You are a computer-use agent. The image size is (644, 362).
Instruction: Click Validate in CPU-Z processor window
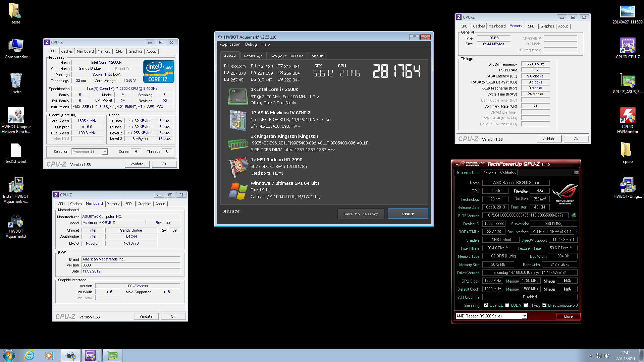click(137, 164)
